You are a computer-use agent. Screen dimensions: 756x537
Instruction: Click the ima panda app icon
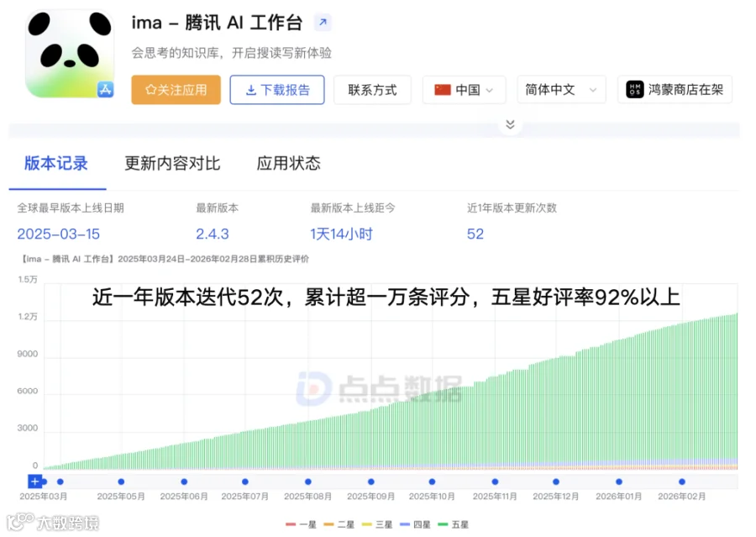click(x=70, y=54)
